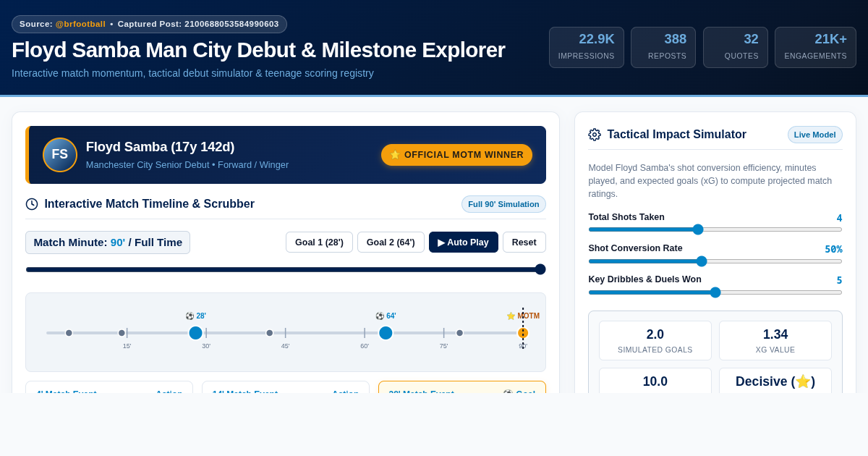
Task: Select the 64' goal marker on timeline
Action: [386, 333]
